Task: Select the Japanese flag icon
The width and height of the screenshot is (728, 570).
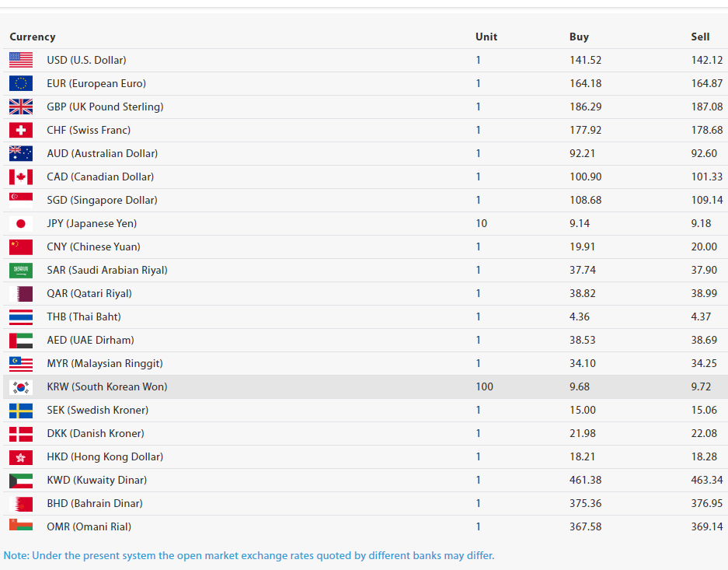Action: coord(21,223)
